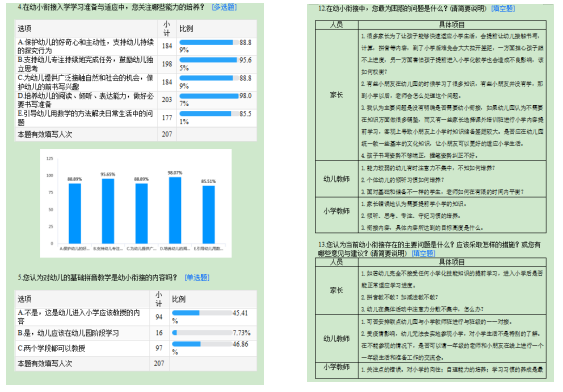Screen dimensions: 563x392
Task: Select the 小计 value 203 in question 4
Action: (x=167, y=99)
